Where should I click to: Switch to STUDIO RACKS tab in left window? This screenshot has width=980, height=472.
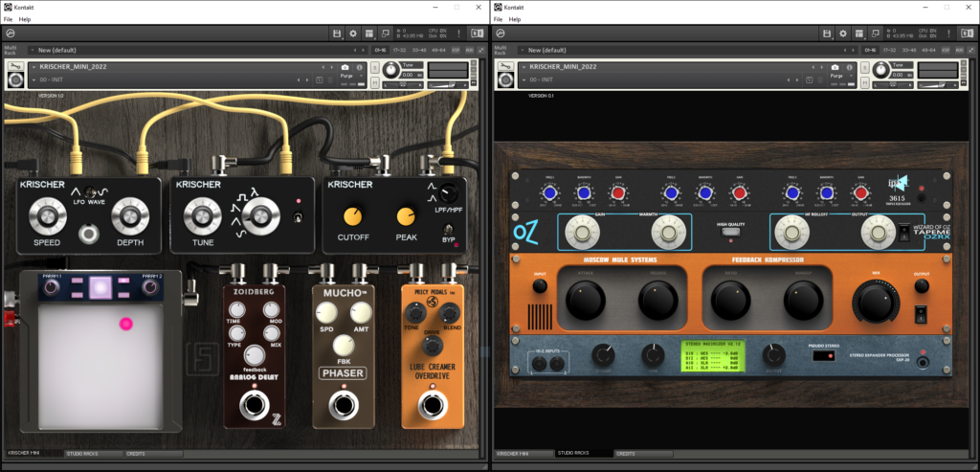[93, 453]
